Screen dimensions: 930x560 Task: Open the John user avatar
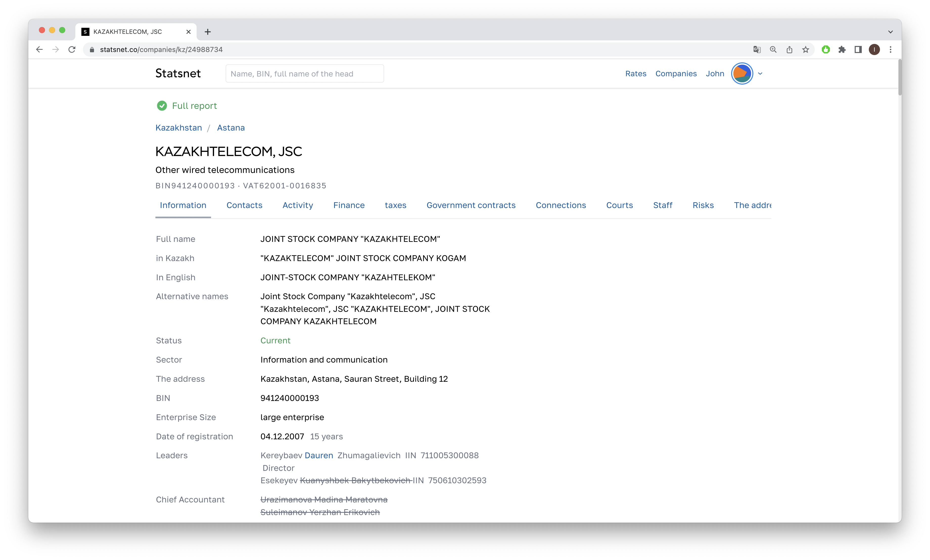click(x=742, y=73)
